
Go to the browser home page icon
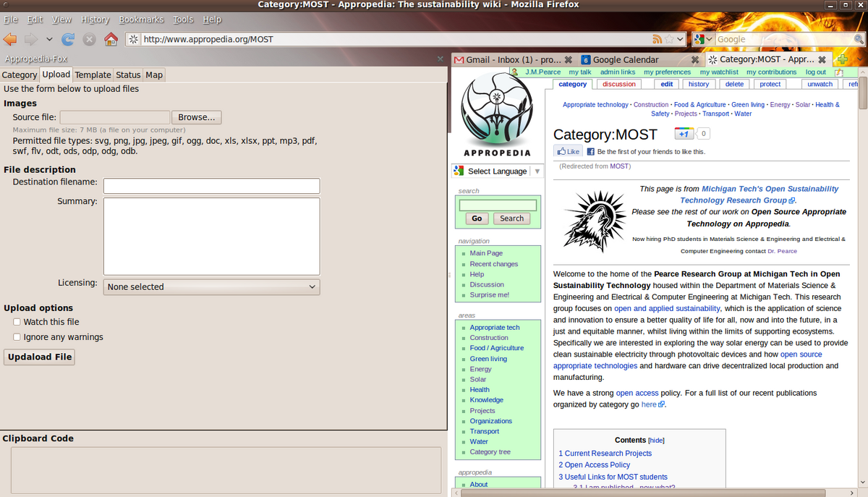point(111,39)
